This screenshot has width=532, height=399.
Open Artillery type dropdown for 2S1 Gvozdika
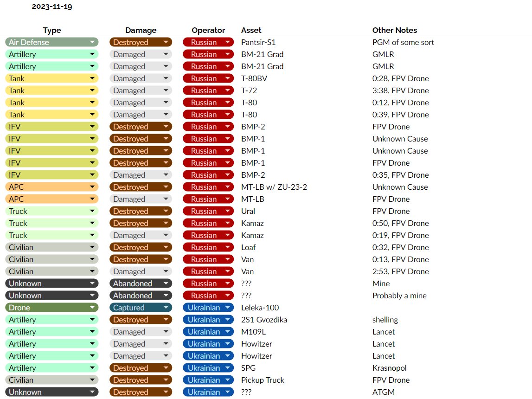point(51,320)
